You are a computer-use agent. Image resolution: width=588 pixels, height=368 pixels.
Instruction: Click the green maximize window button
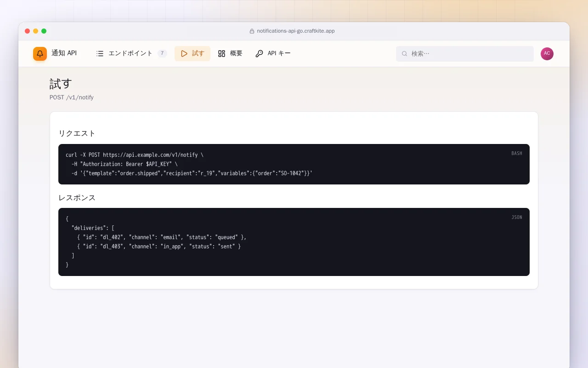coord(44,31)
